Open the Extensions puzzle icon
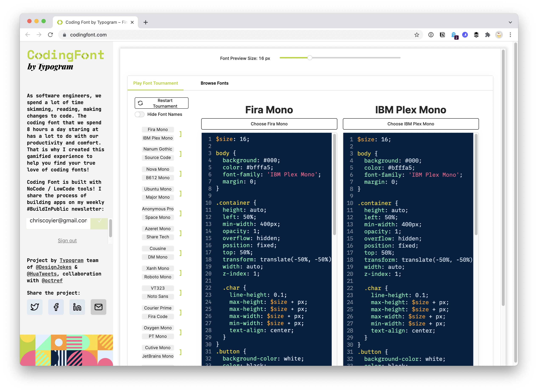 coord(487,35)
